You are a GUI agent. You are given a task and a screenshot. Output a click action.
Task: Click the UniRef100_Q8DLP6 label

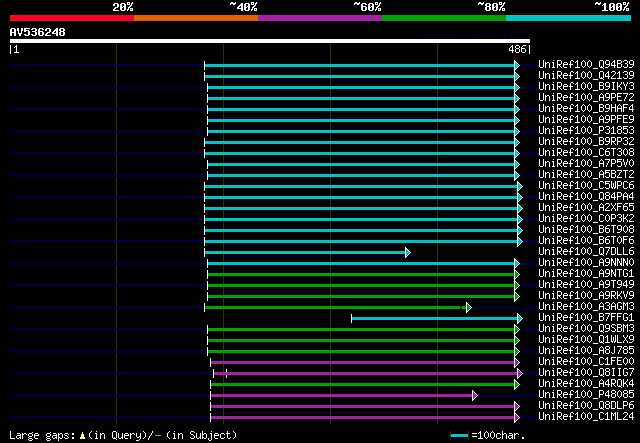pos(586,406)
